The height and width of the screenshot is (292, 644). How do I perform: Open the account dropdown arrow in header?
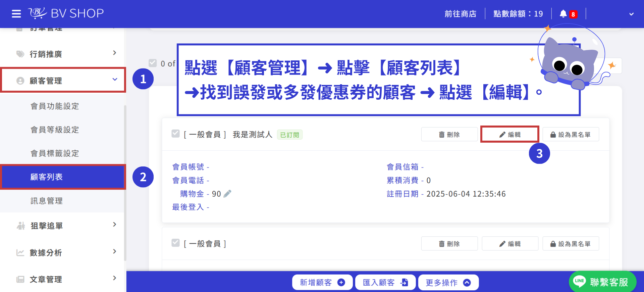click(x=631, y=14)
